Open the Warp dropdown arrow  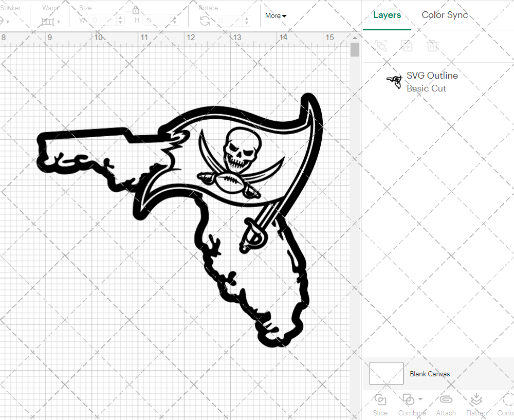[x=59, y=22]
